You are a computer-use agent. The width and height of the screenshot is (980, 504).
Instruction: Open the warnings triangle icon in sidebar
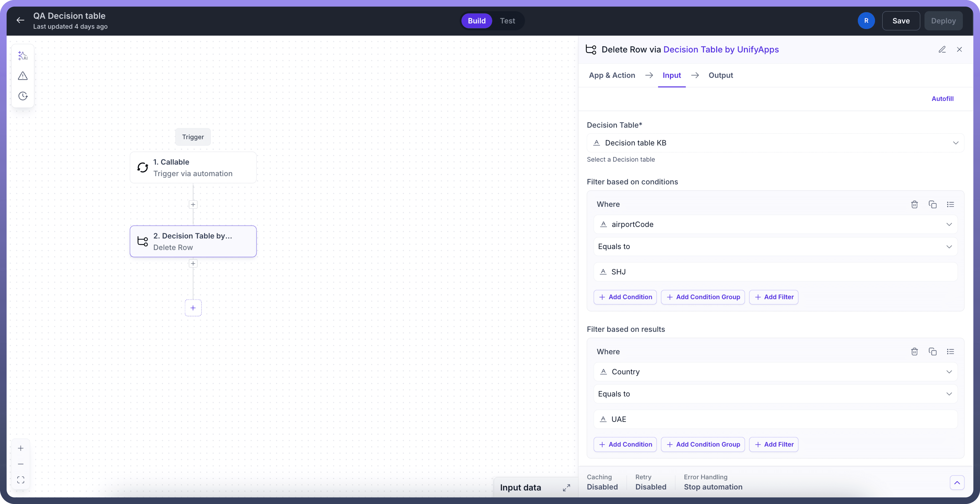tap(23, 76)
